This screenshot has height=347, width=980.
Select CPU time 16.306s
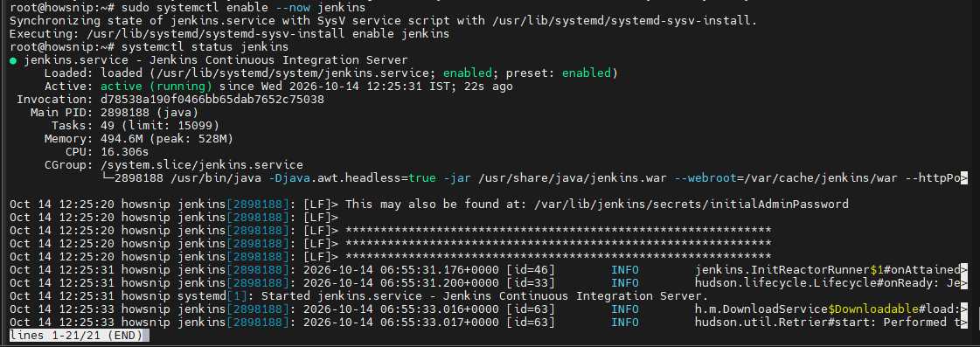(124, 152)
